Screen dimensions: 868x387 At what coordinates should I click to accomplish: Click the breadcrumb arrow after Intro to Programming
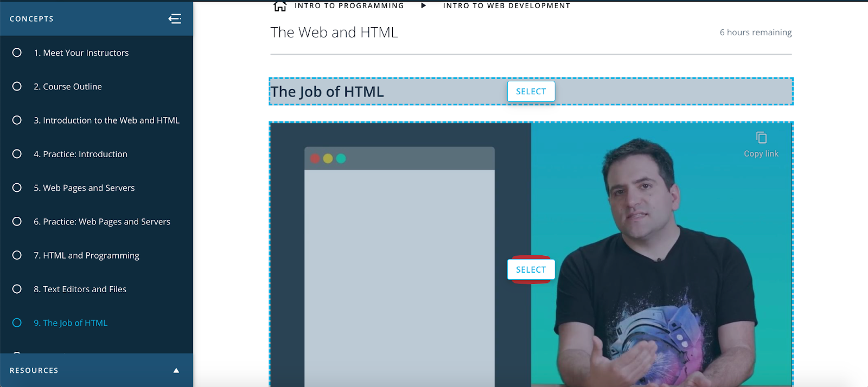click(x=424, y=5)
